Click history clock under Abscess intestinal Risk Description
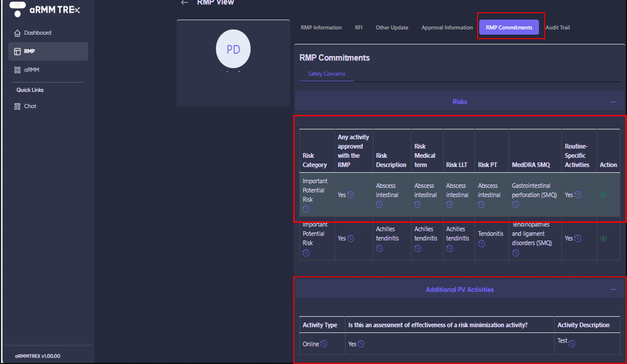The width and height of the screenshot is (627, 364). click(379, 205)
